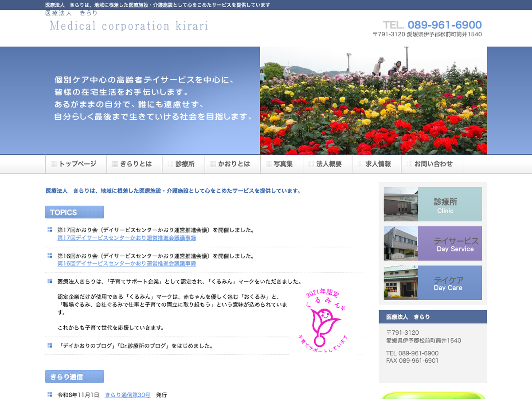
Task: Open the きらり通信第30号 link
Action: [x=128, y=395]
